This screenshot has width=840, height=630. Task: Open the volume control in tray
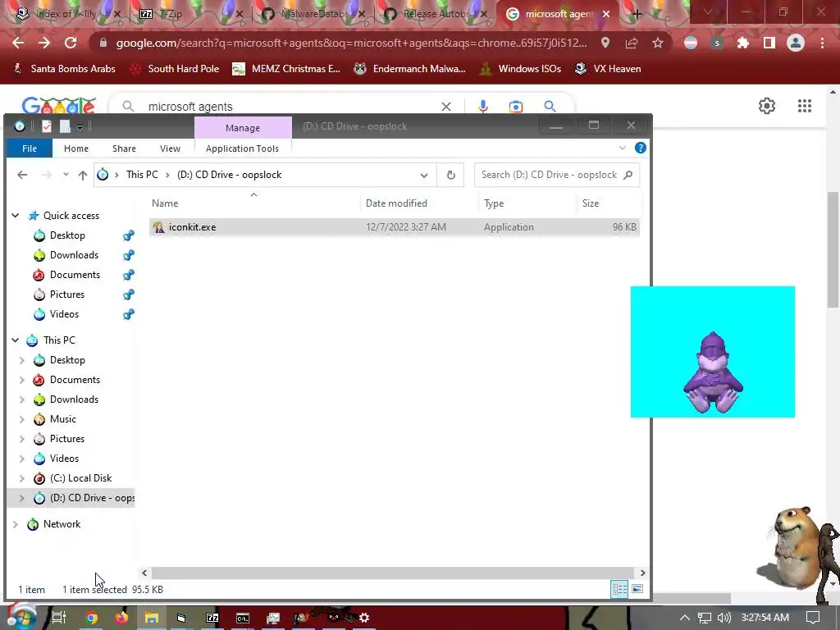724,618
